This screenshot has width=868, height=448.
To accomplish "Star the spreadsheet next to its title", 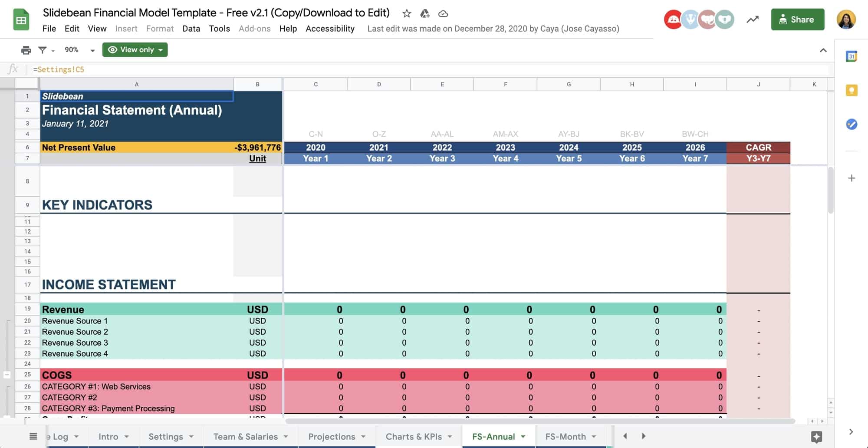I will [407, 13].
